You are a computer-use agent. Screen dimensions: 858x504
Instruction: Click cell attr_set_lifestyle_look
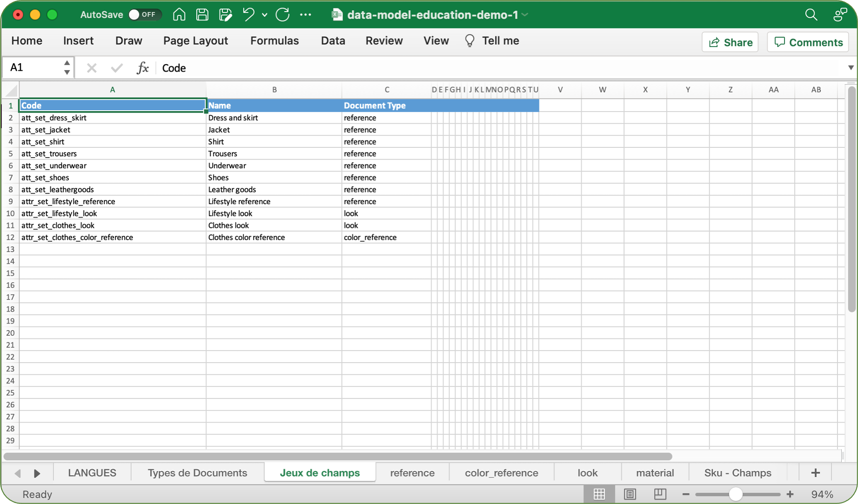[x=113, y=213]
